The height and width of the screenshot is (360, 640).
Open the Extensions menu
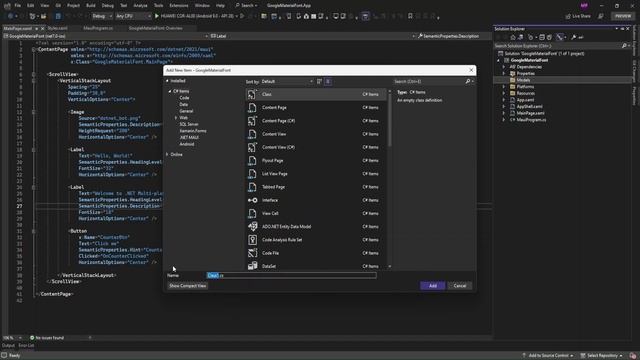179,6
